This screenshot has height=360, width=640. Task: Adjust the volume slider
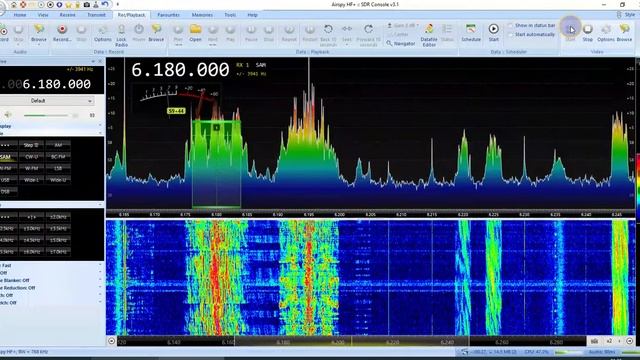tap(46, 116)
